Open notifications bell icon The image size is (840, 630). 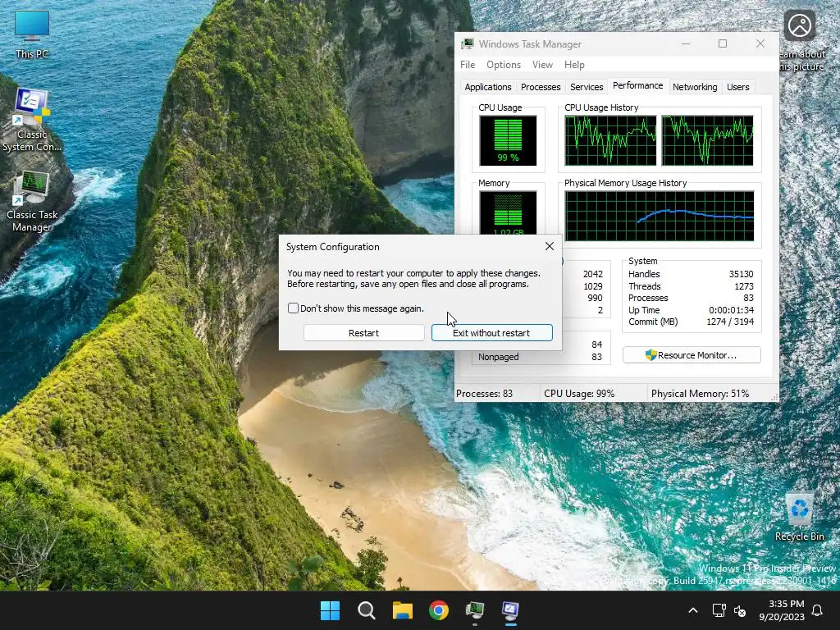pos(818,610)
